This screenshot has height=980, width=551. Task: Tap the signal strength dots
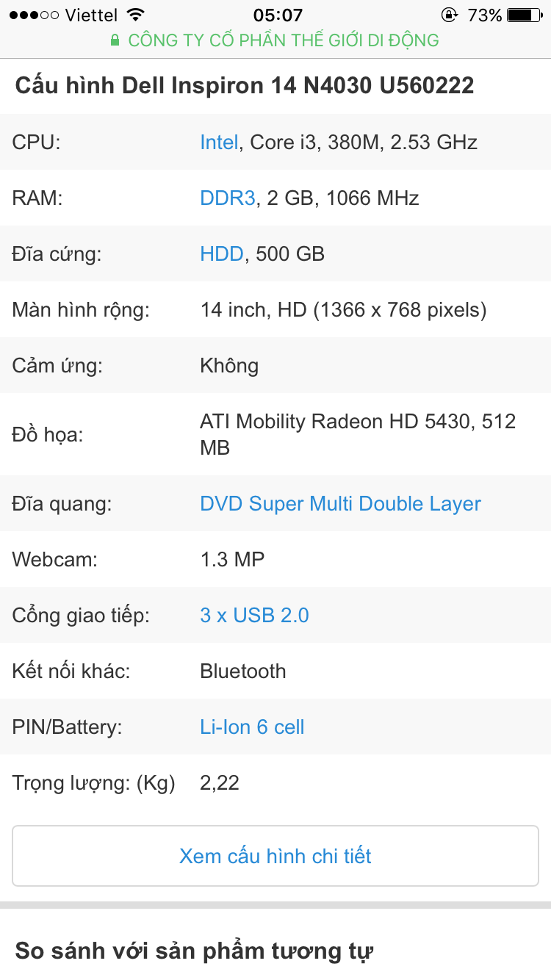click(35, 15)
